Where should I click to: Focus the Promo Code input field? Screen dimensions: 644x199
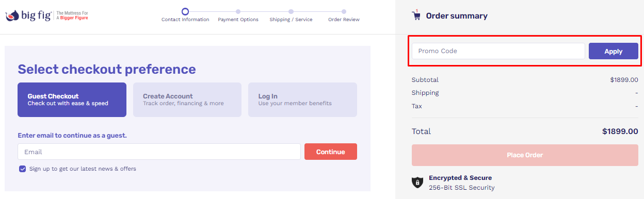(x=498, y=51)
